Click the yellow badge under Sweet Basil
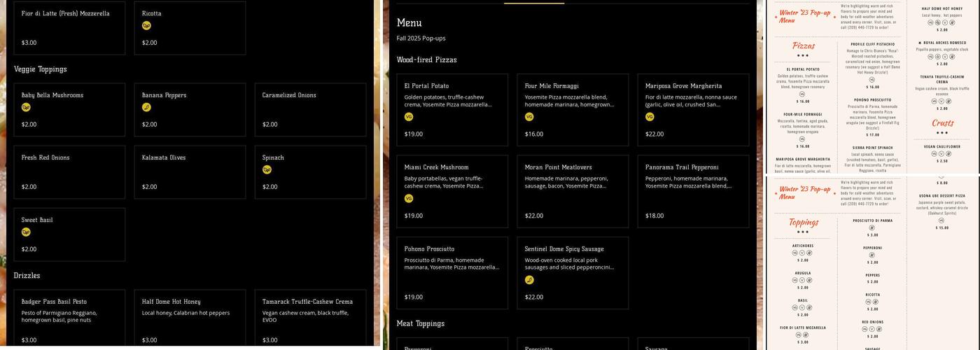 tap(26, 232)
